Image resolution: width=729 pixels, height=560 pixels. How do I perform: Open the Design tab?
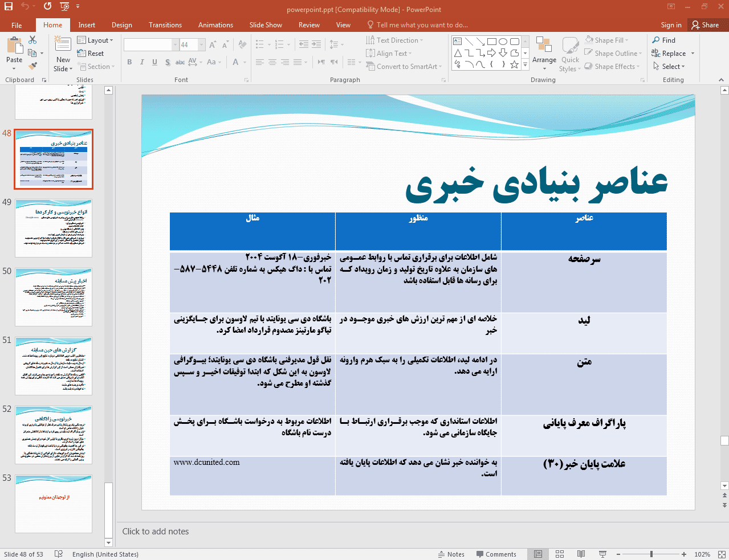121,25
